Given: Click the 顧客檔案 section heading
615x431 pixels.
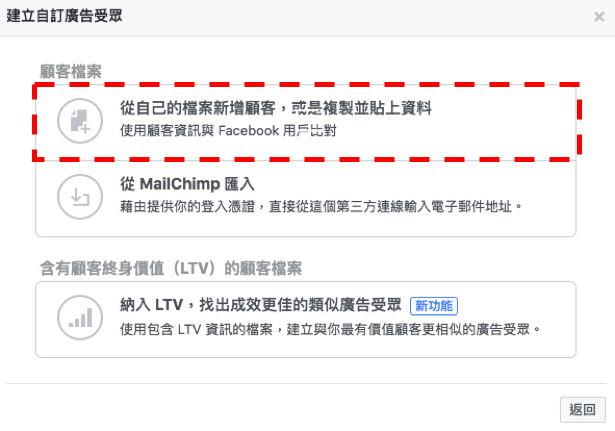Looking at the screenshot, I should 71,72.
